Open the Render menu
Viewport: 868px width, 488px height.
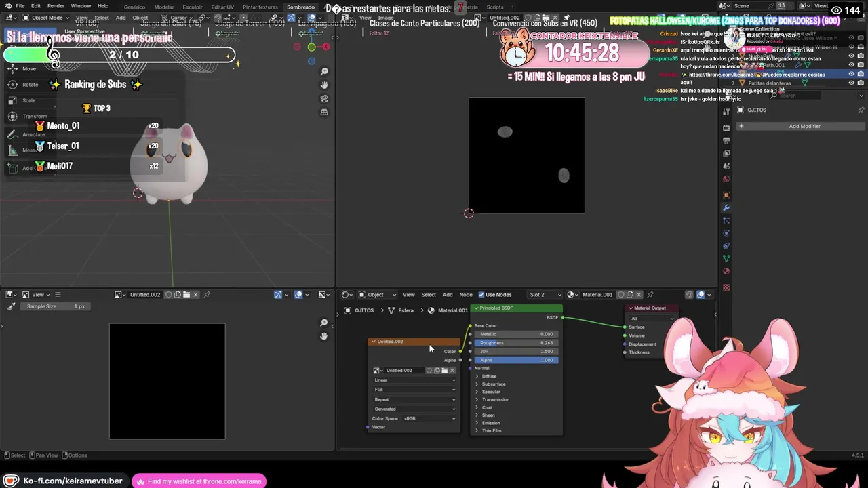pyautogui.click(x=56, y=6)
